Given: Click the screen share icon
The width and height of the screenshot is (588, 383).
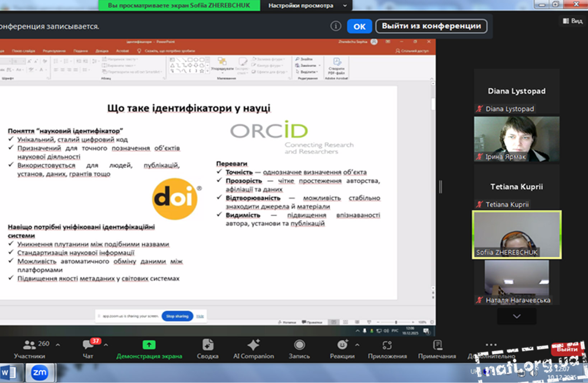Looking at the screenshot, I should coord(149,345).
